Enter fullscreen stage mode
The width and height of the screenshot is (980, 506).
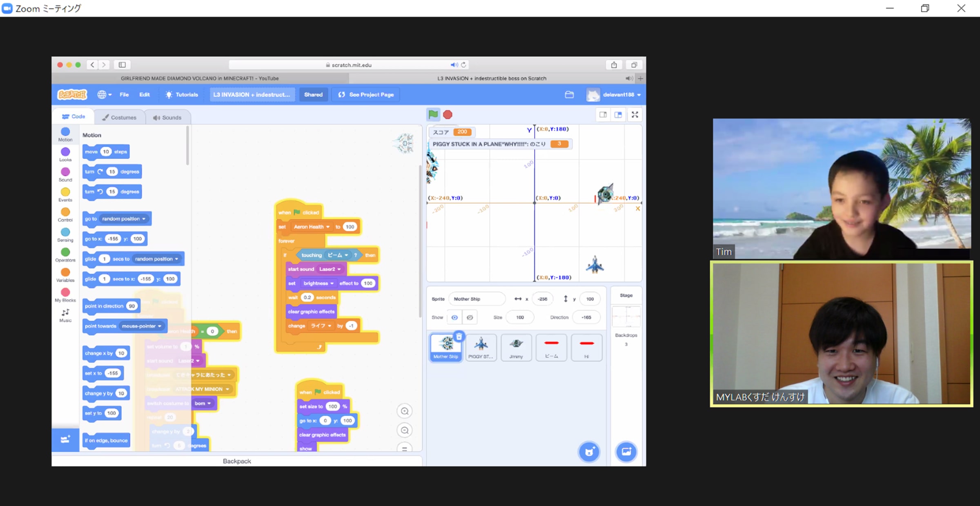(635, 115)
